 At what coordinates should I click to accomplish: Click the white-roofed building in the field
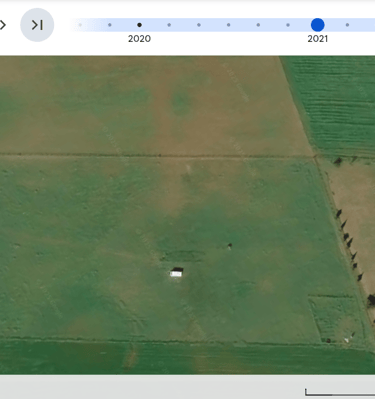[x=176, y=273]
